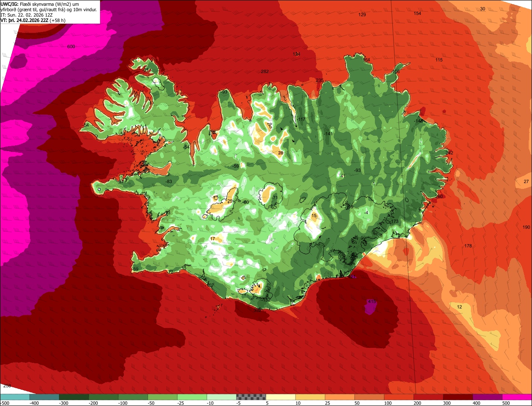This screenshot has height=406, width=532.
Task: Click the '69' value on the Reykjanes tip
Action: [x=135, y=269]
